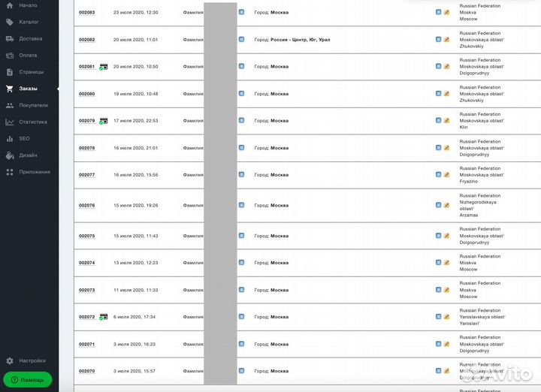Click the pencil edit icon for order 002083
541x392 pixels.
click(446, 13)
